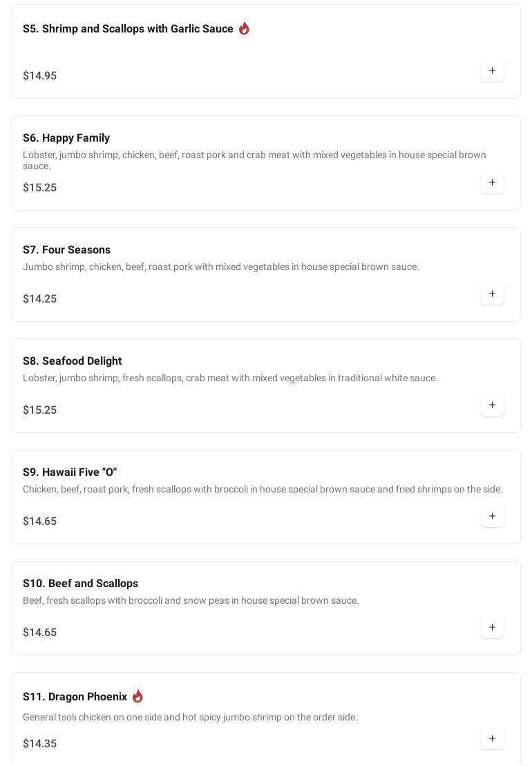
Task: Click spicy flame icon next to Dragon Phoenix
Action: (x=137, y=696)
